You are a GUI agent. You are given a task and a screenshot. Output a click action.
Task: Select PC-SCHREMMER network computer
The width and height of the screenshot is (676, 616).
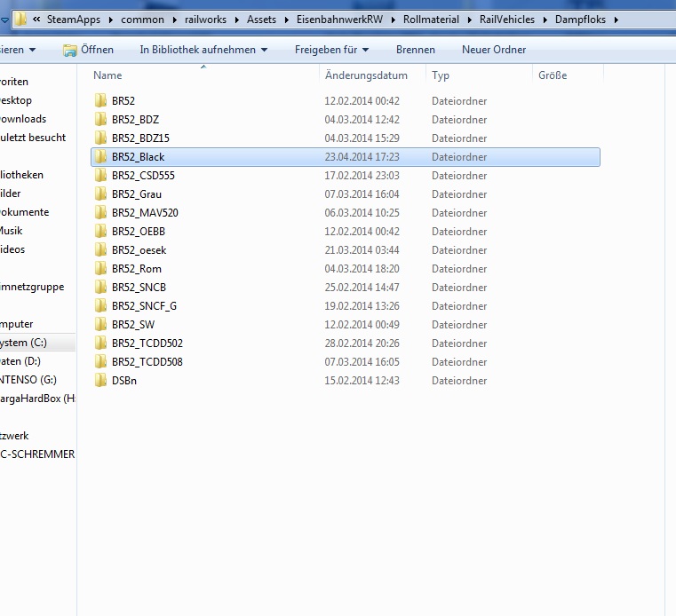[x=37, y=454]
